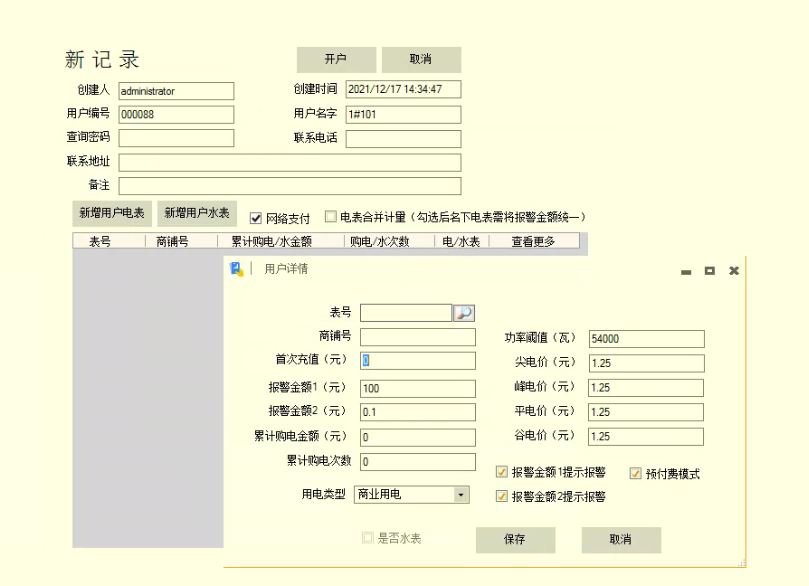809x586 pixels.
Task: Click the 查看更多 column header
Action: click(532, 241)
